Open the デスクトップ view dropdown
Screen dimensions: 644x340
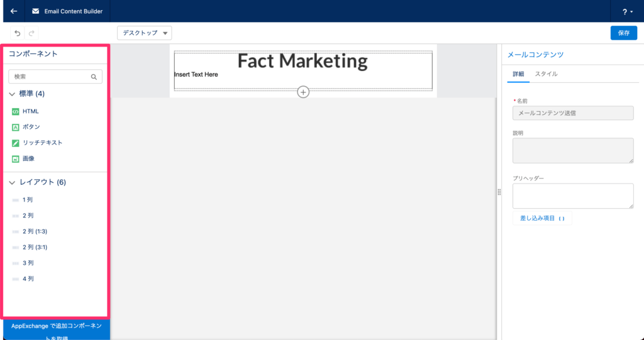coord(144,33)
